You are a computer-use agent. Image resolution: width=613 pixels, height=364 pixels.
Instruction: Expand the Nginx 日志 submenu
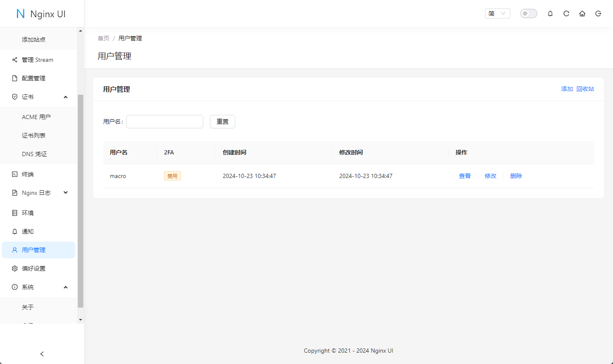point(65,193)
